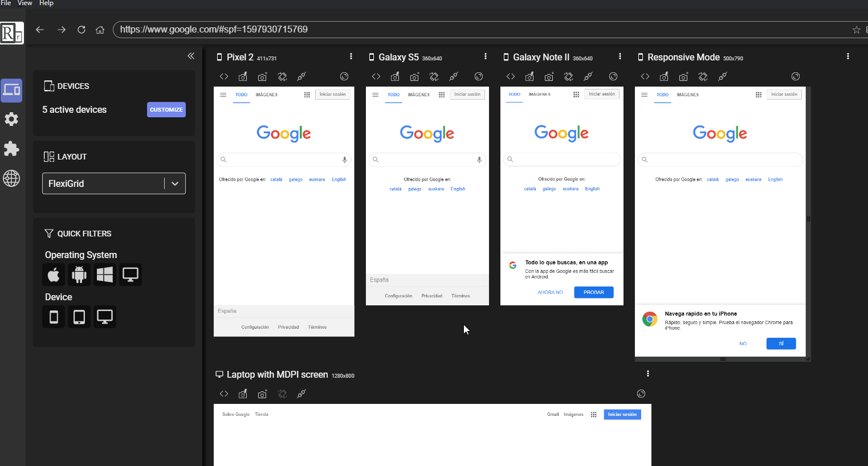Open the FlexiGrid layout dropdown
868x466 pixels.
[x=114, y=183]
